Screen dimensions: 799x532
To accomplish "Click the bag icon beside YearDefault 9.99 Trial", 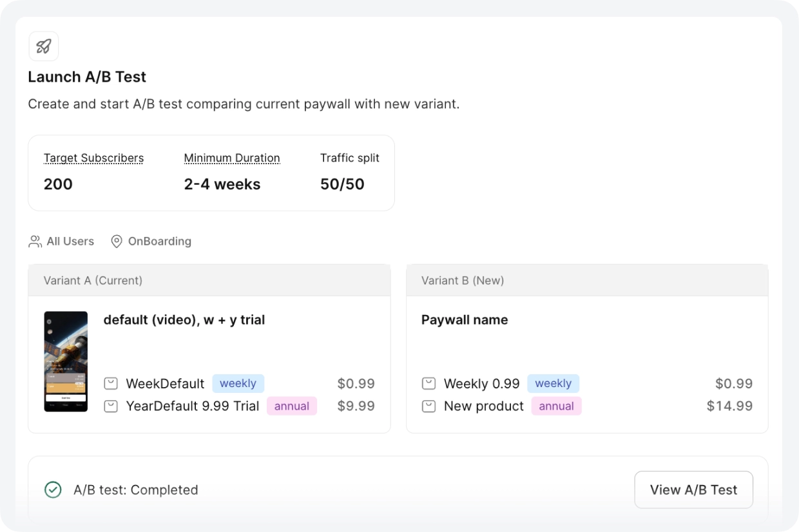I will pos(111,406).
